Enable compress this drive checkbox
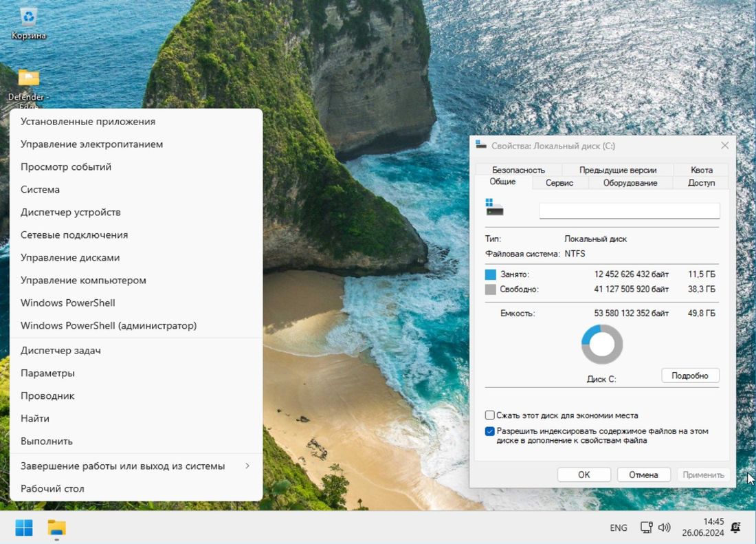 (x=490, y=415)
